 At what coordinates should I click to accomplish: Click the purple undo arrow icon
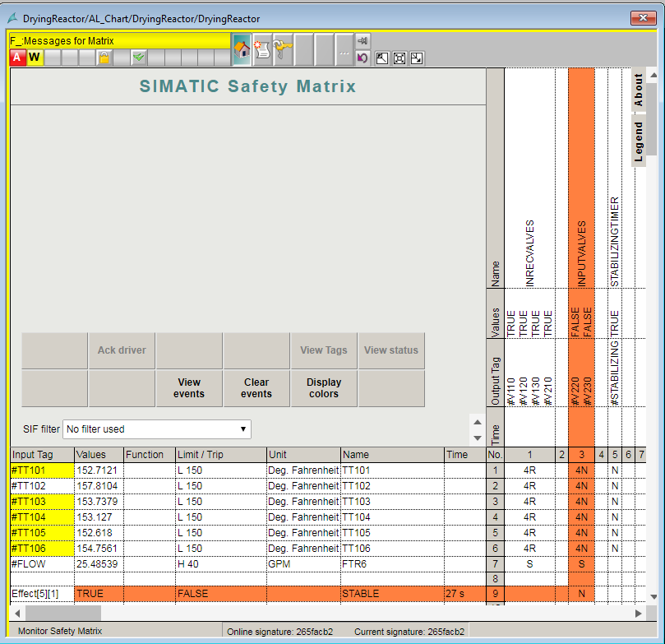363,58
